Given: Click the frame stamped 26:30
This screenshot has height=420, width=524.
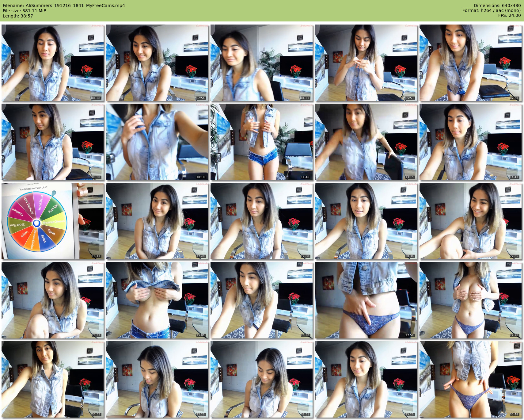Looking at the screenshot, I should [x=262, y=300].
